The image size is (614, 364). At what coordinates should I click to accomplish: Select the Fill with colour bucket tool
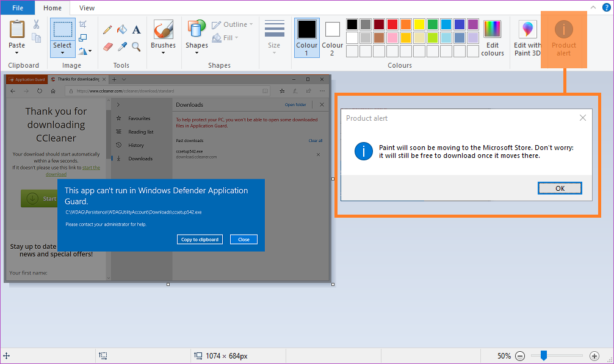click(x=122, y=29)
